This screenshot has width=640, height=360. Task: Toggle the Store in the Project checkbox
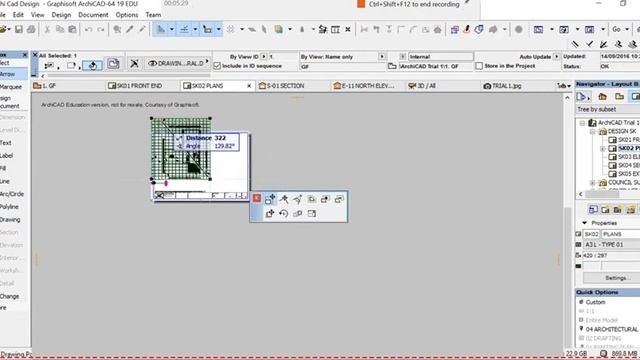click(x=479, y=66)
